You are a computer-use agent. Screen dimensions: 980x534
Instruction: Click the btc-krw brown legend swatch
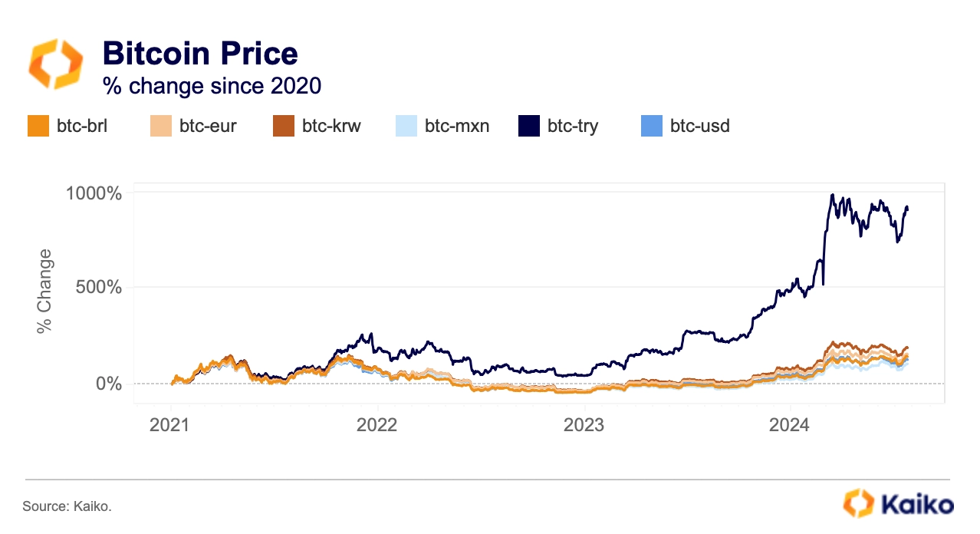click(284, 126)
